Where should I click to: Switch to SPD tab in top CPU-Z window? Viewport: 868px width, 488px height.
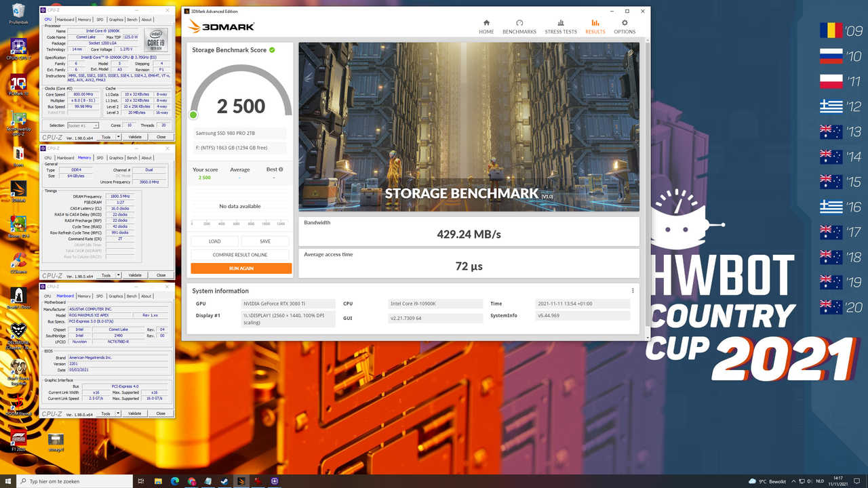click(100, 20)
